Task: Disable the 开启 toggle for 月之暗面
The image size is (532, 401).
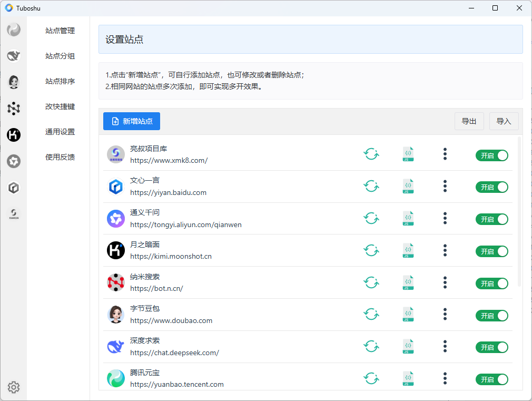Action: coord(491,251)
